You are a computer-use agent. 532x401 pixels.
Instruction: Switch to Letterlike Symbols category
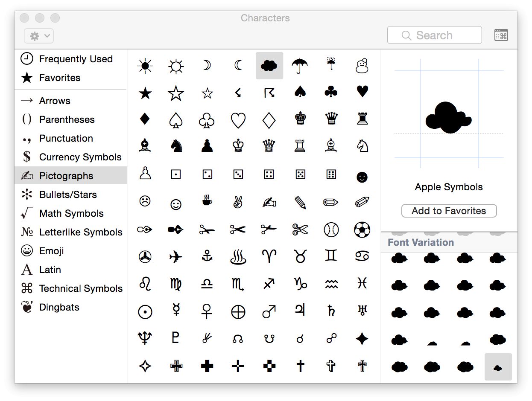click(x=71, y=232)
